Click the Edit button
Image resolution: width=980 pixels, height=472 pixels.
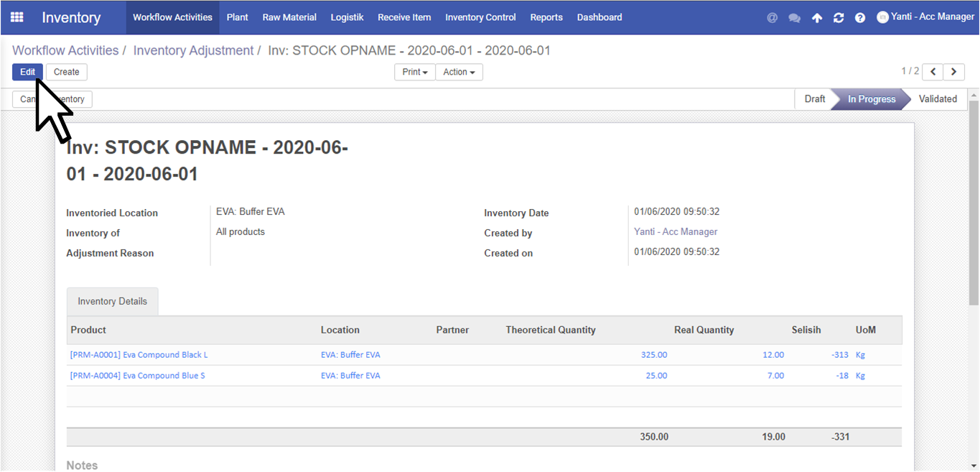click(27, 72)
